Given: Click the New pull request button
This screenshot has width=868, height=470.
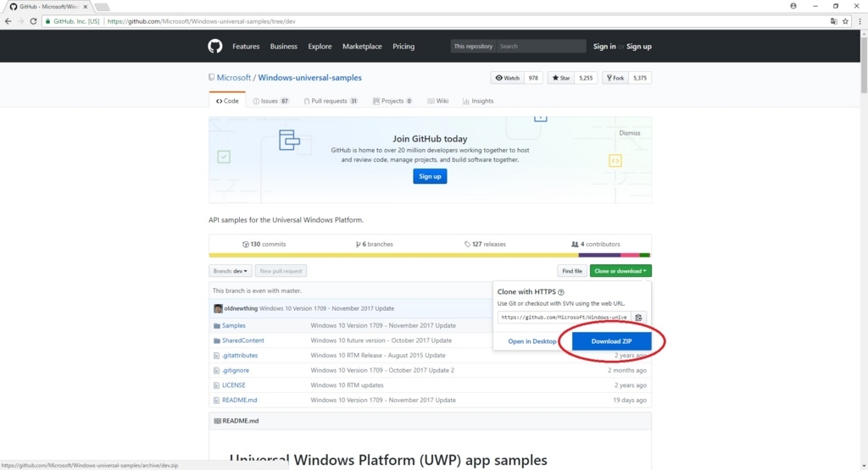Looking at the screenshot, I should tap(281, 271).
